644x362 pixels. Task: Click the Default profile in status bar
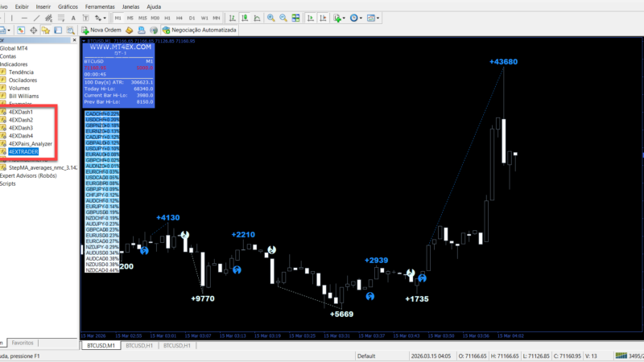pos(366,356)
